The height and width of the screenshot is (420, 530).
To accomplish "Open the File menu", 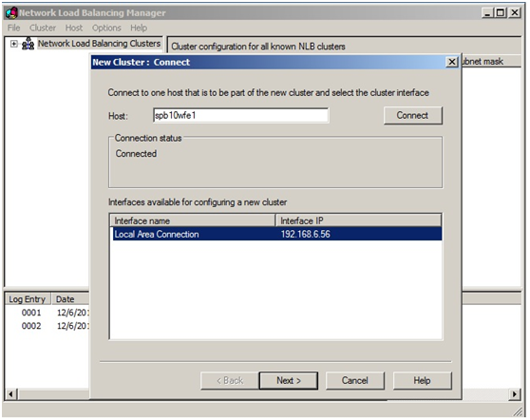I will [14, 28].
